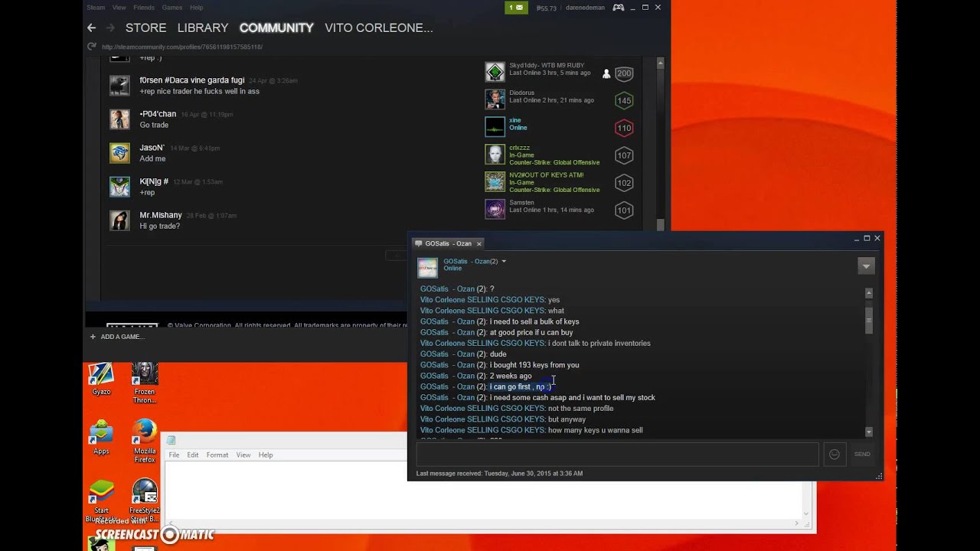The width and height of the screenshot is (980, 551).
Task: Go forward with the Steam forward arrow
Action: 109,28
